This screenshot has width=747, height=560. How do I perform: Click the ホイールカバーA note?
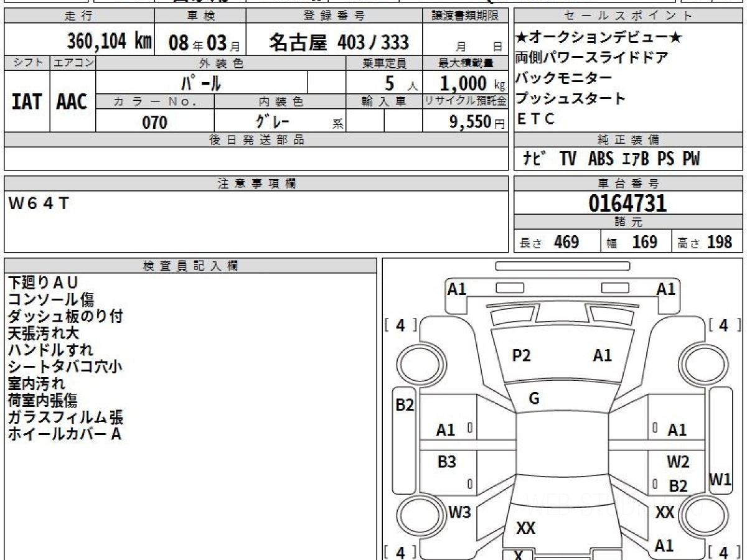click(64, 434)
